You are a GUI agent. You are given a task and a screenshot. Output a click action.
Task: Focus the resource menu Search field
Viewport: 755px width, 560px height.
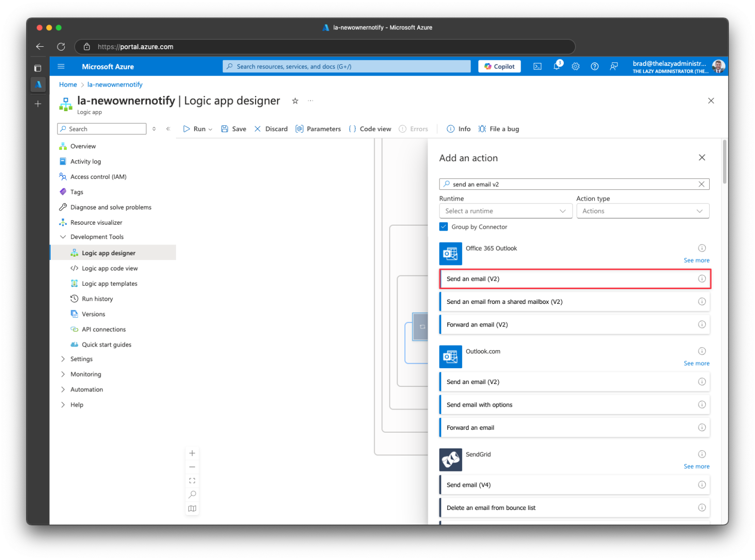point(102,129)
